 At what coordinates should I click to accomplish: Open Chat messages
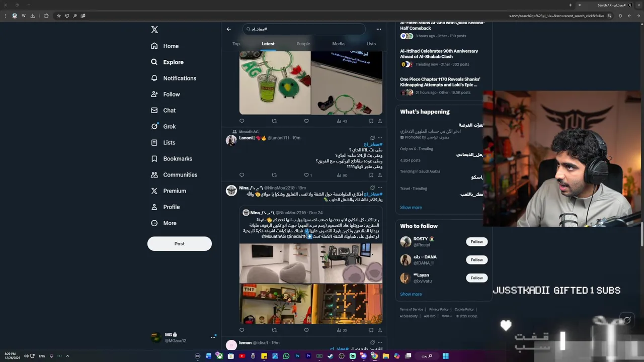[x=163, y=110]
